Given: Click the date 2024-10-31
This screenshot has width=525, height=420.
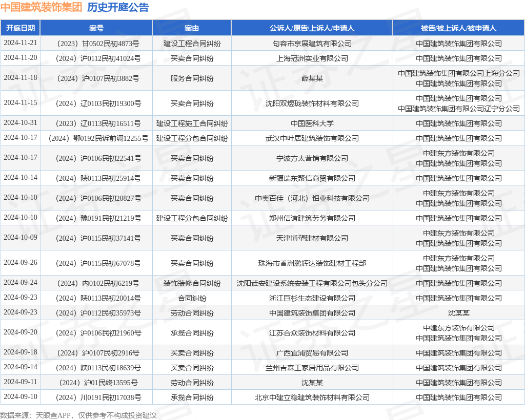Looking at the screenshot, I should (x=21, y=123).
